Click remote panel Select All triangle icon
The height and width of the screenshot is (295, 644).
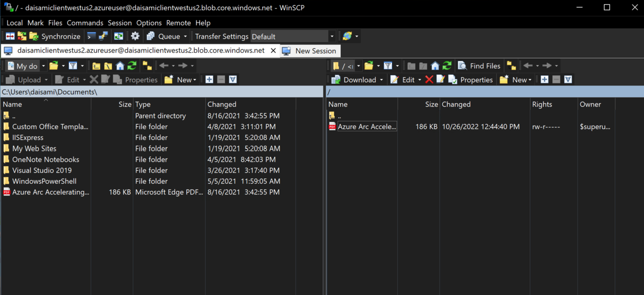(568, 80)
